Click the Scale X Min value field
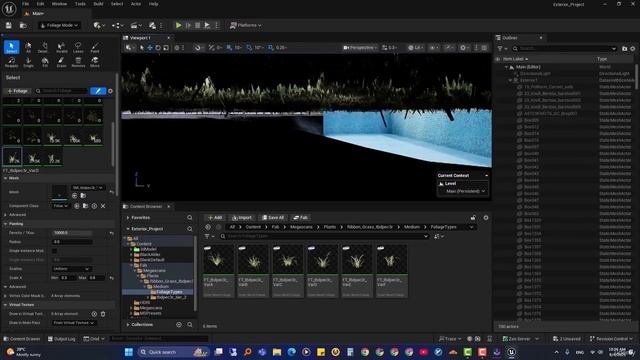This screenshot has width=640, height=360. (x=67, y=278)
